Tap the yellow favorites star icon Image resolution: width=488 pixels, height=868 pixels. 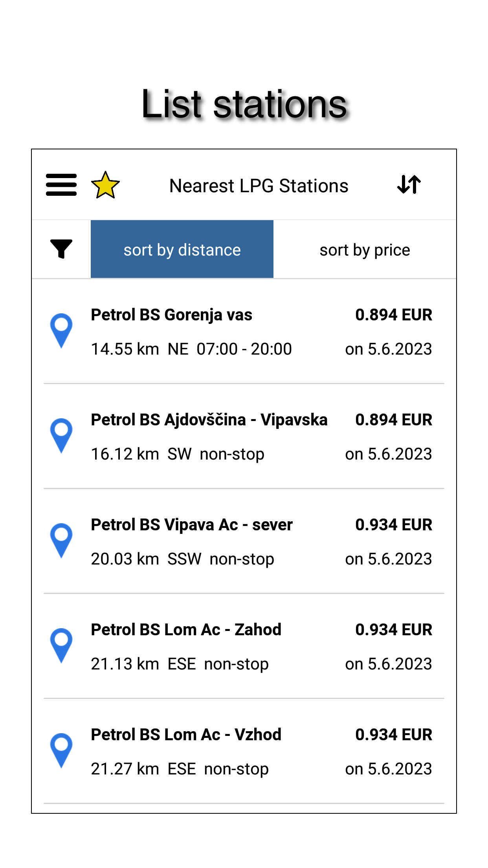coord(105,185)
